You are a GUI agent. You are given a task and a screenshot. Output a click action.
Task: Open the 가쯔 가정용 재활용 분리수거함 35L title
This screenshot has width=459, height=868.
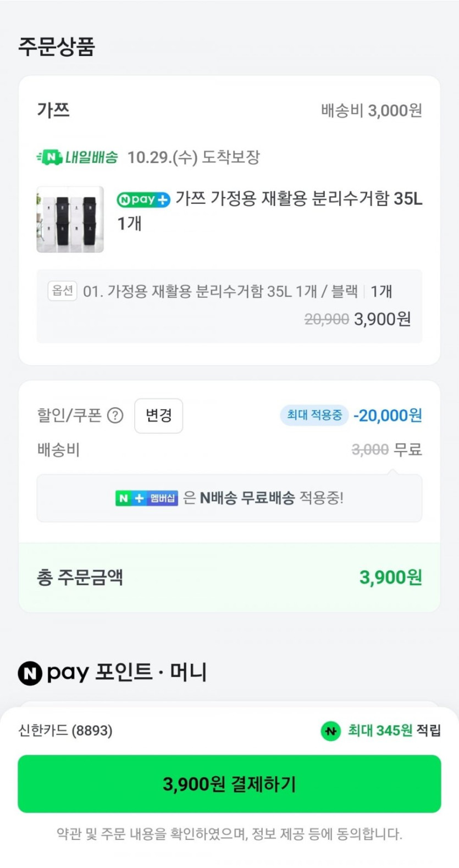point(298,199)
